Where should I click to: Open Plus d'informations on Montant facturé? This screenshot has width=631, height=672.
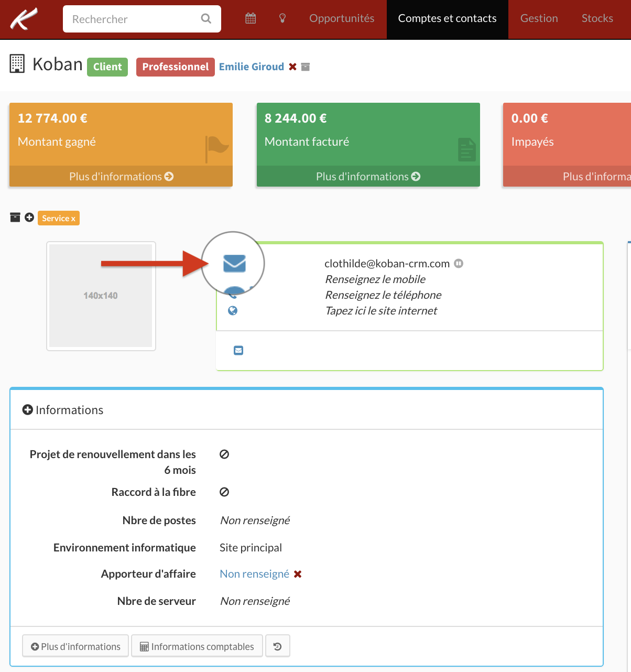coord(368,177)
